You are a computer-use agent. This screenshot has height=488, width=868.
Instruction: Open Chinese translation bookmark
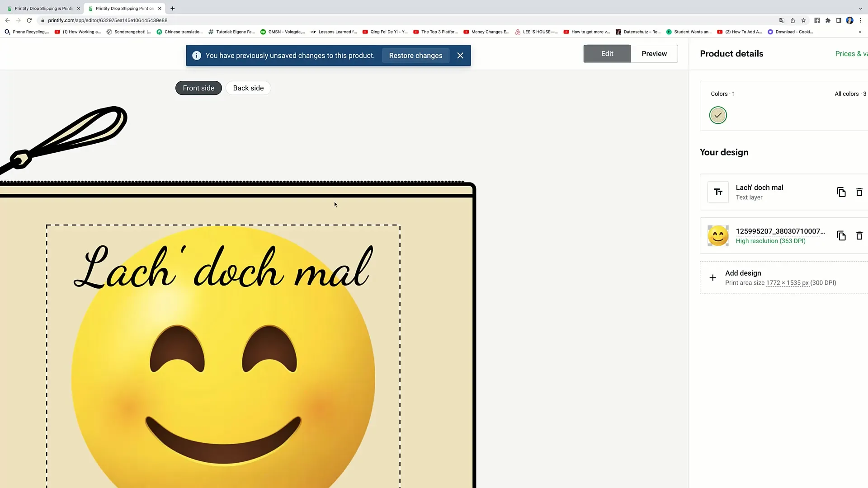[179, 32]
